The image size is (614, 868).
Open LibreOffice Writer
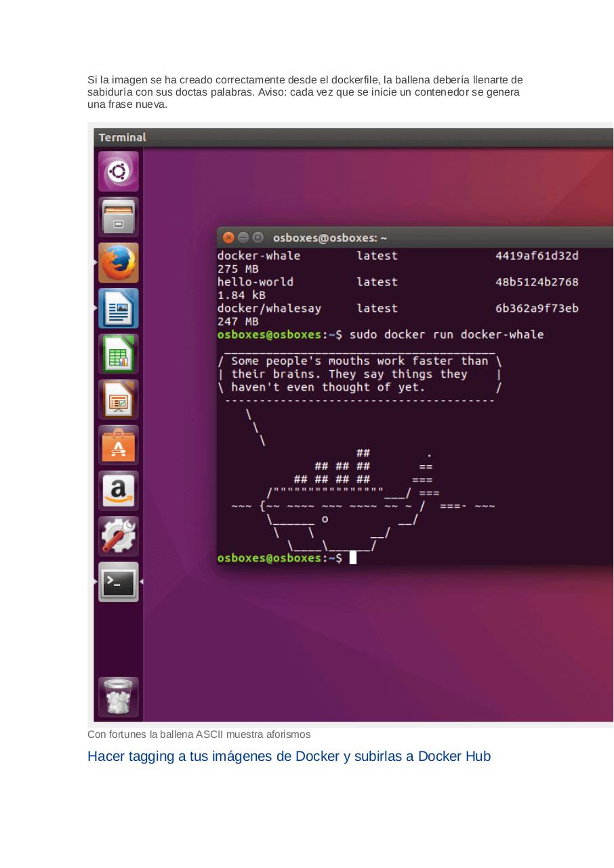coord(118,308)
